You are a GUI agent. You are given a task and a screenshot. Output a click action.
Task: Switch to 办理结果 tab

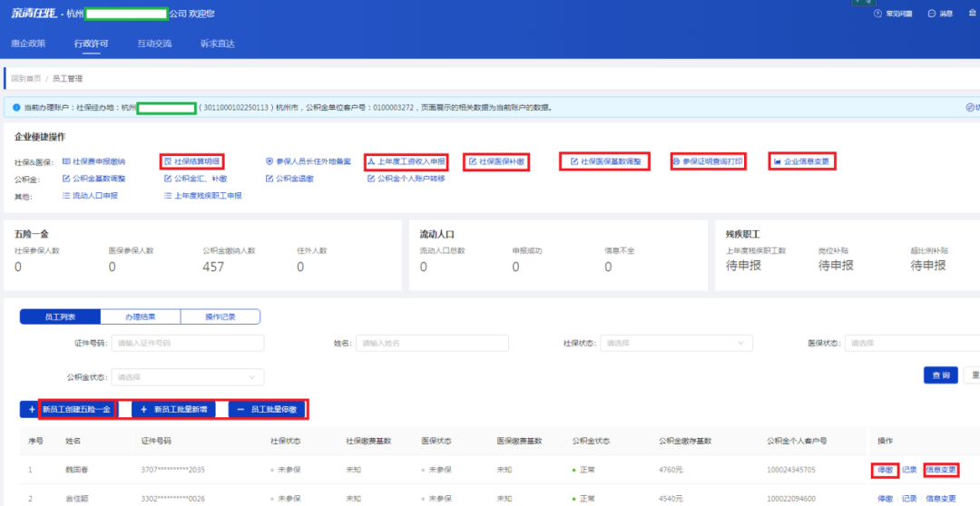pyautogui.click(x=140, y=316)
